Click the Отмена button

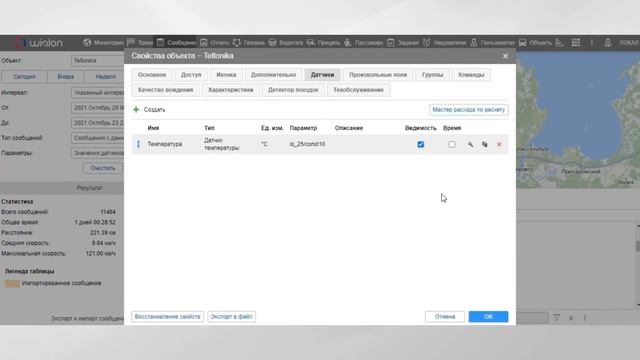[445, 317]
